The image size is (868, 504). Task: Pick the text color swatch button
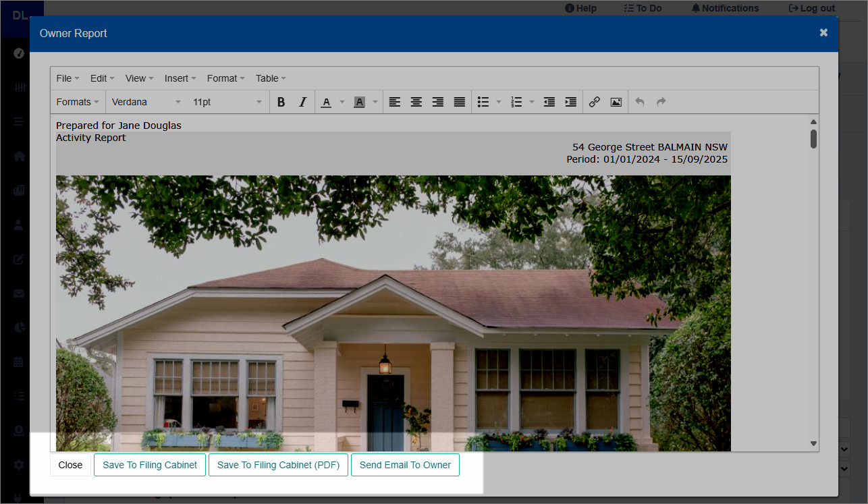tap(326, 102)
